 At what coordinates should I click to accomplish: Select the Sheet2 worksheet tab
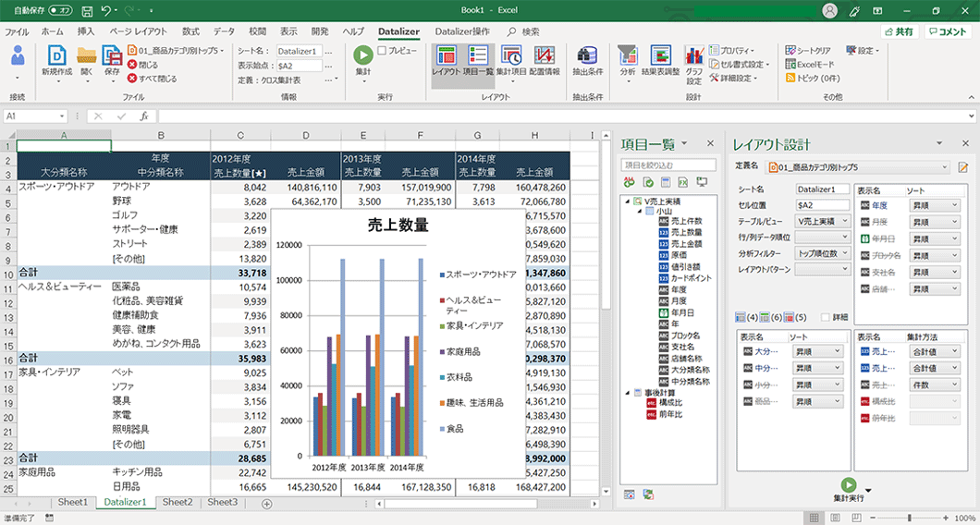(x=177, y=502)
